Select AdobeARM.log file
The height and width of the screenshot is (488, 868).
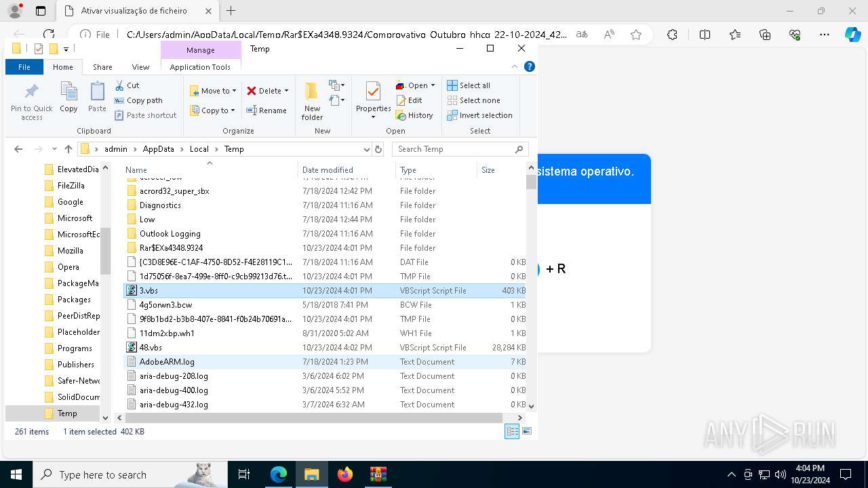(x=325, y=361)
